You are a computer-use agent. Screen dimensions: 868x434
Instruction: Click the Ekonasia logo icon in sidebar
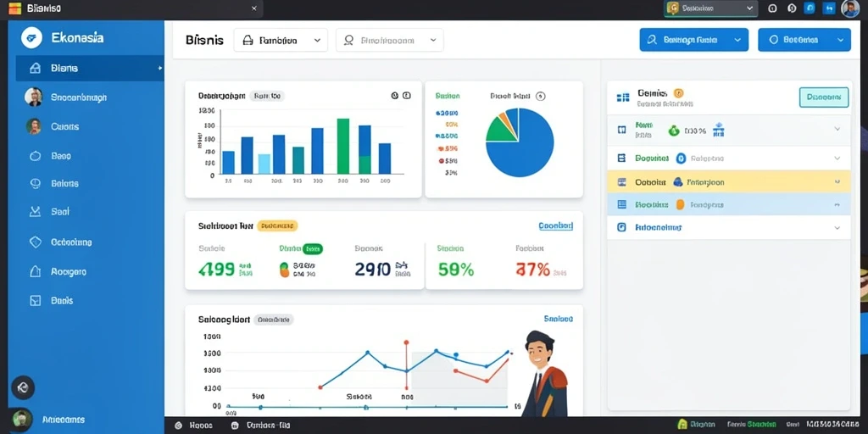tap(31, 37)
